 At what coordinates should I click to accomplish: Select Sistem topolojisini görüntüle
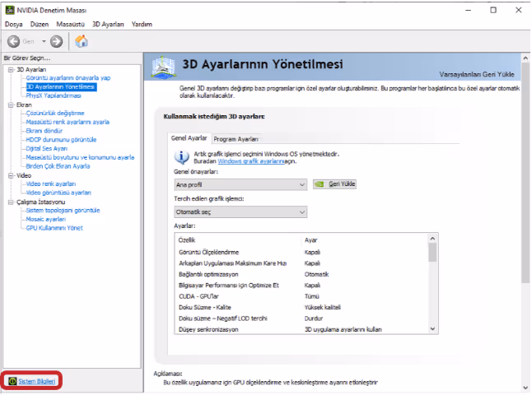(63, 210)
